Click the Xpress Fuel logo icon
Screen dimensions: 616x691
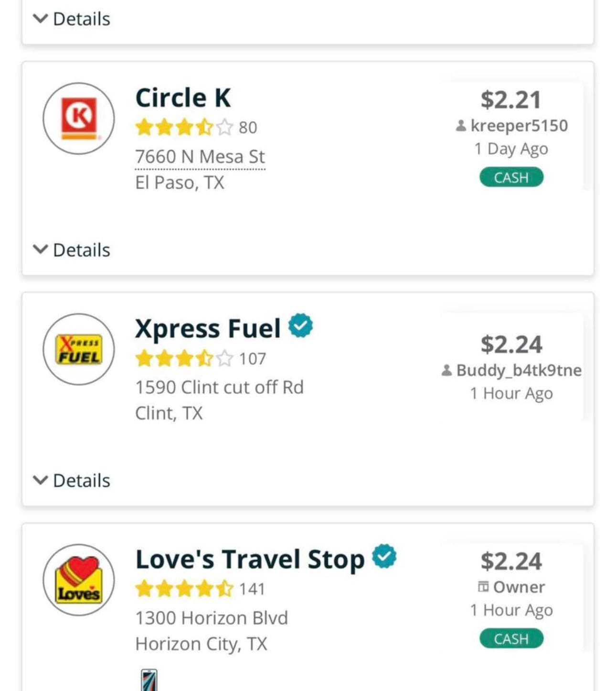tap(79, 349)
